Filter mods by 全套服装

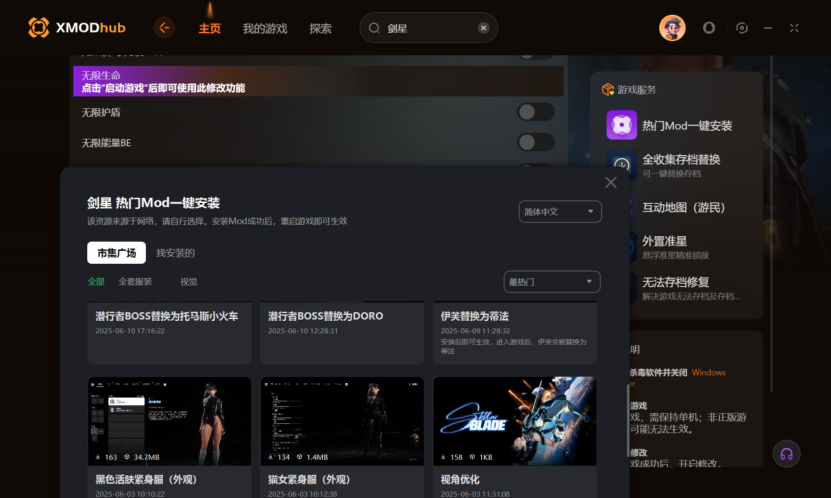tap(135, 281)
